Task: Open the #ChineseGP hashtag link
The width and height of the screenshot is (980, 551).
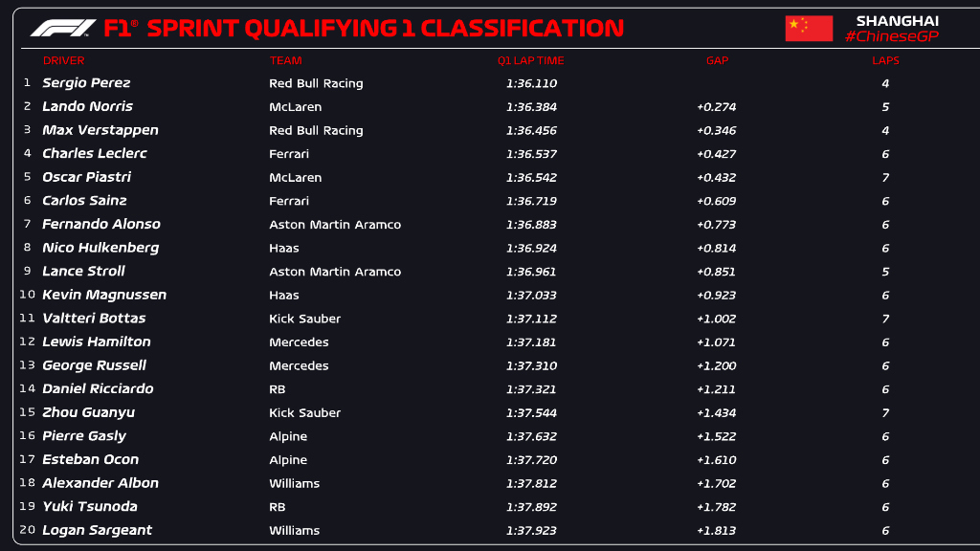Action: pos(891,36)
